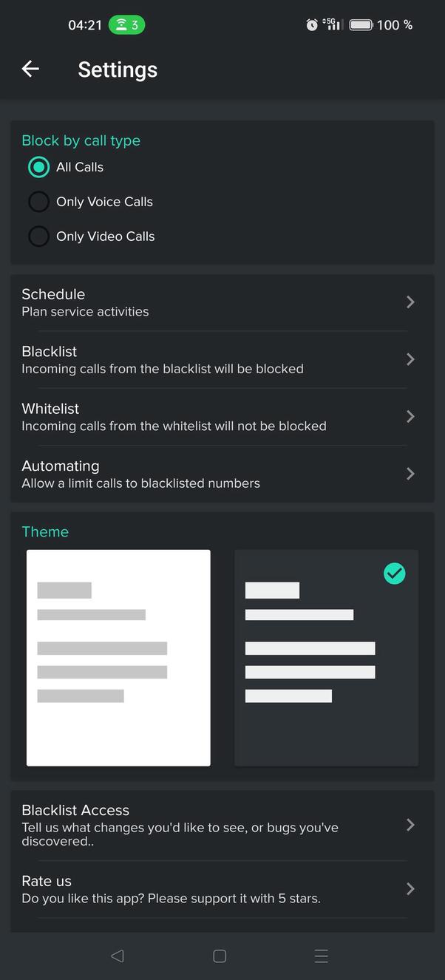Open the alarm clock status bar icon

(x=312, y=24)
